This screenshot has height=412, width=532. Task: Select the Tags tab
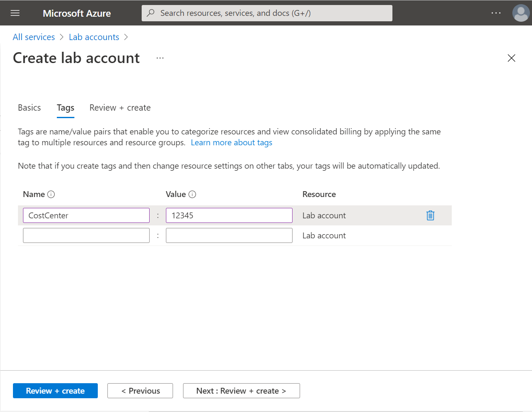(65, 107)
